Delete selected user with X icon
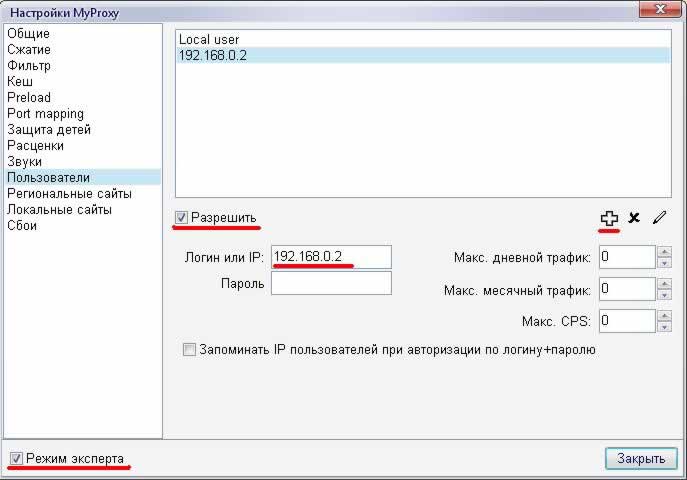The width and height of the screenshot is (687, 480). 634,218
